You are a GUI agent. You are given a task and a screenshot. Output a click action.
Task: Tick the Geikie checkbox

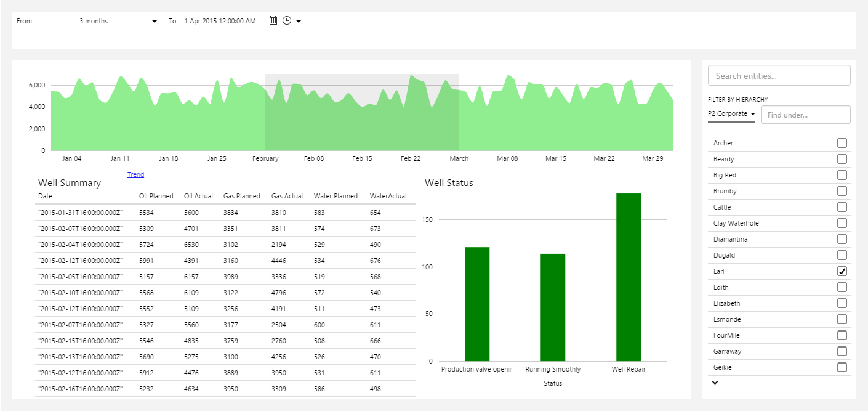click(842, 367)
